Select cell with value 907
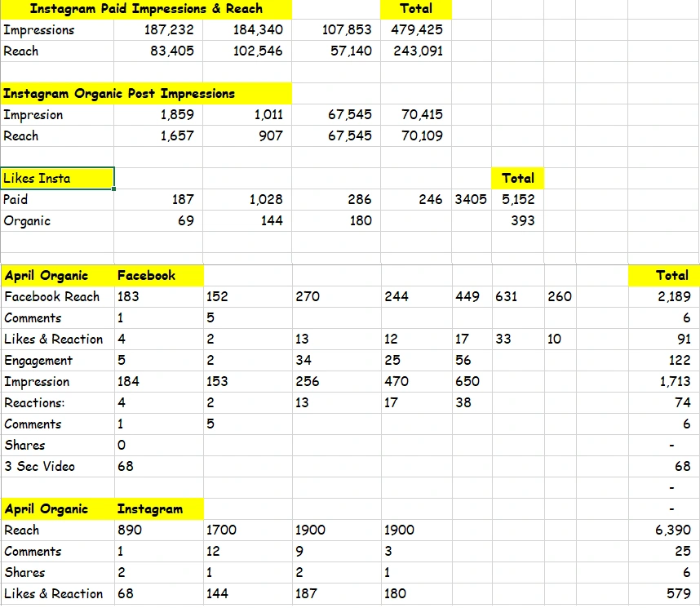 [x=247, y=135]
